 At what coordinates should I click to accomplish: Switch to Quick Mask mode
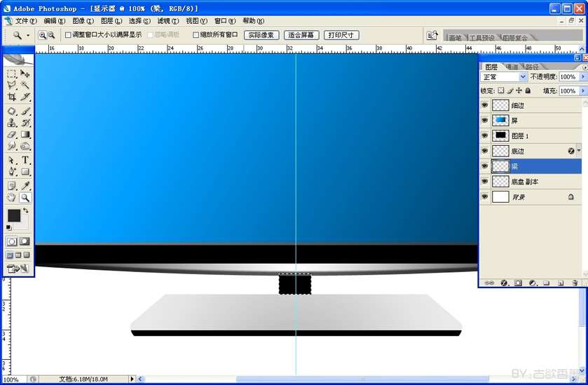25,241
